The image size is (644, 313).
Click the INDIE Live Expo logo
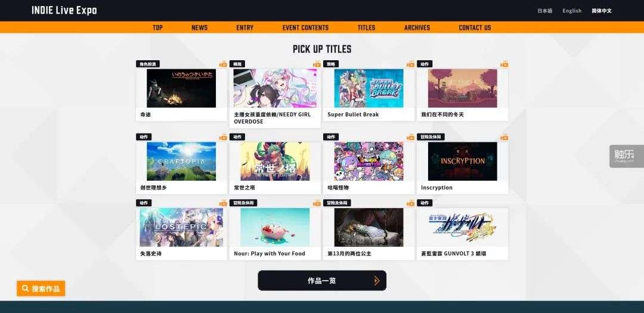(x=64, y=10)
